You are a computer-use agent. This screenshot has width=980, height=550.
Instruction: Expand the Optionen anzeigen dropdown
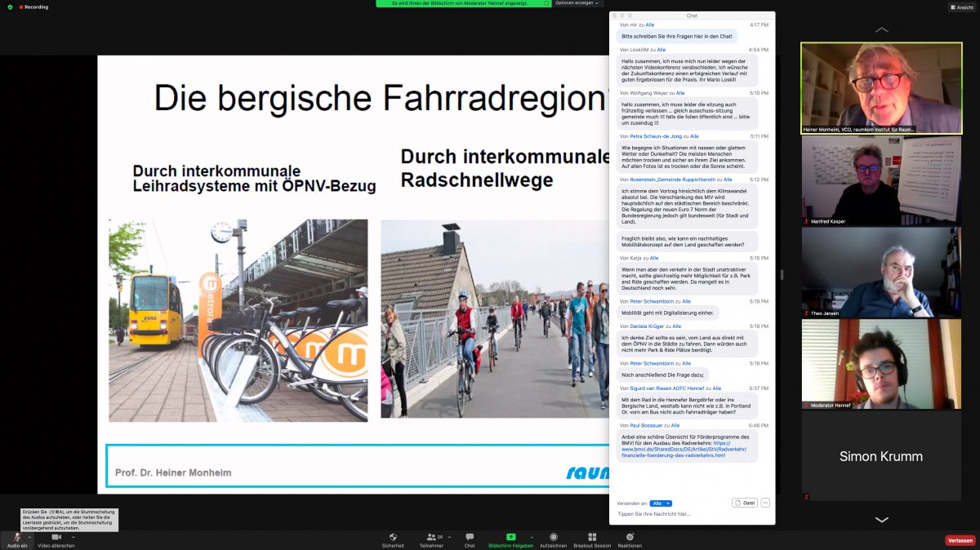click(577, 3)
